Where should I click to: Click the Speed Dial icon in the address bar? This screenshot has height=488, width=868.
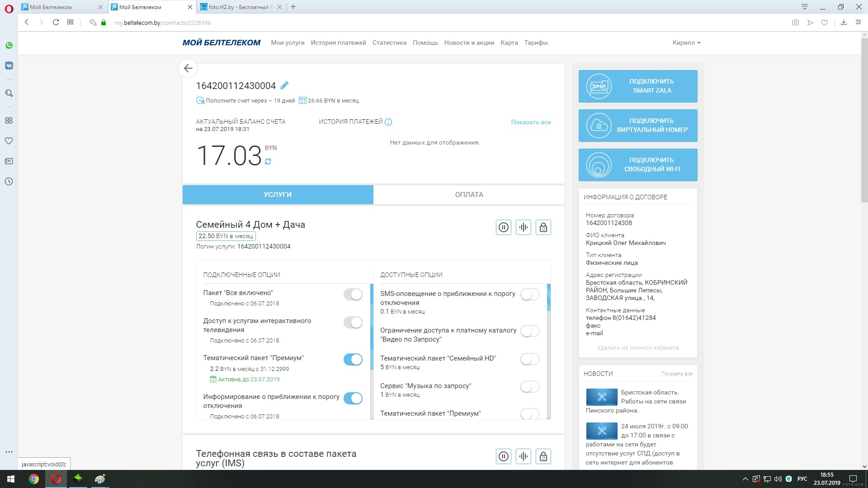70,22
